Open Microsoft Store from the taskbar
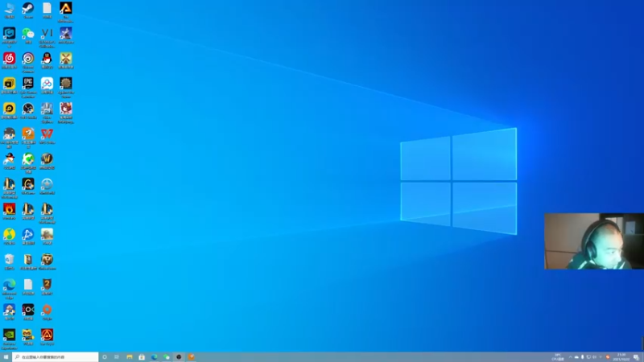The width and height of the screenshot is (644, 362). pos(142,357)
